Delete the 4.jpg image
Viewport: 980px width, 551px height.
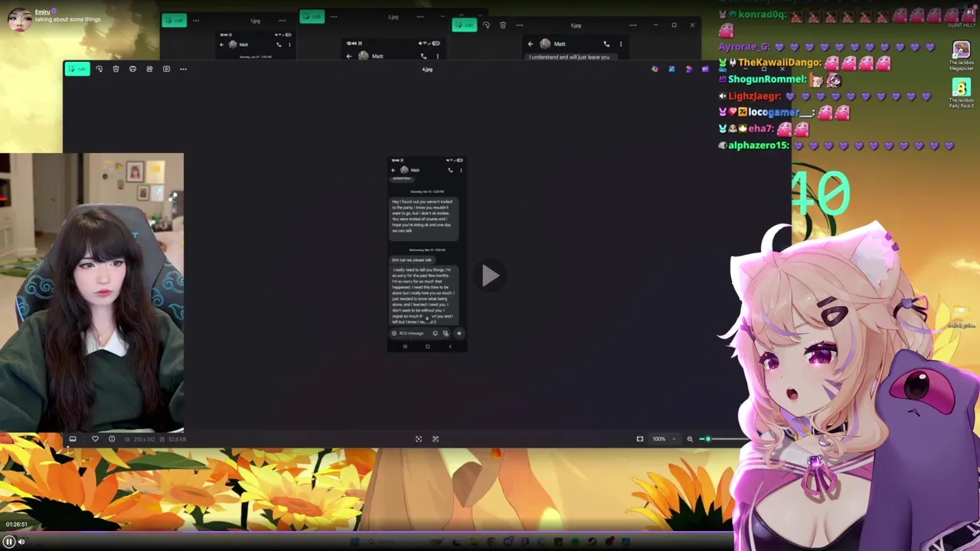click(x=116, y=69)
